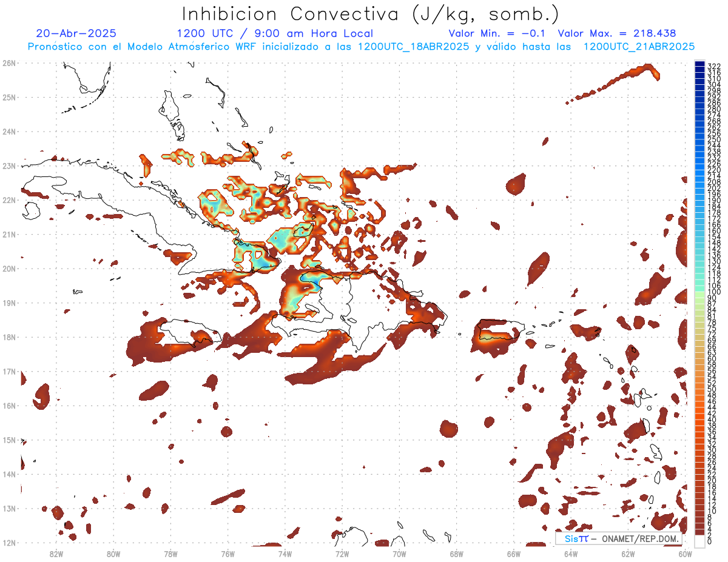Screen dimensions: 728x562
Task: Click the "12N" latitude label
Action: click(x=8, y=543)
